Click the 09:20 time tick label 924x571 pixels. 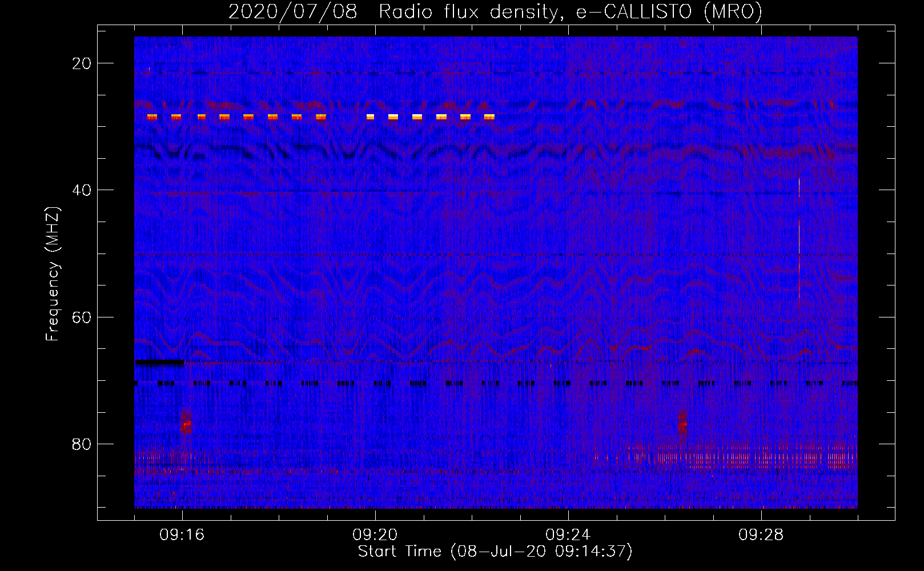[375, 535]
